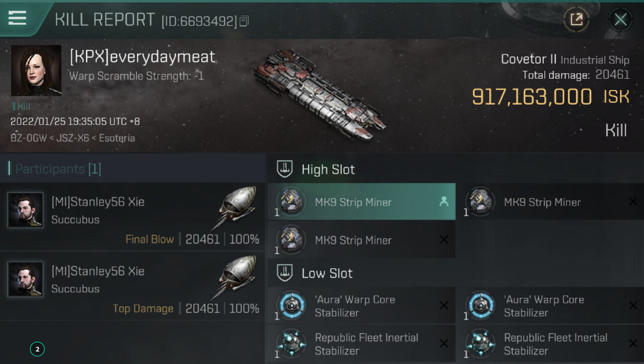This screenshot has height=364, width=644.
Task: Select the Top Damage Stanley56 Xie row
Action: click(x=132, y=286)
